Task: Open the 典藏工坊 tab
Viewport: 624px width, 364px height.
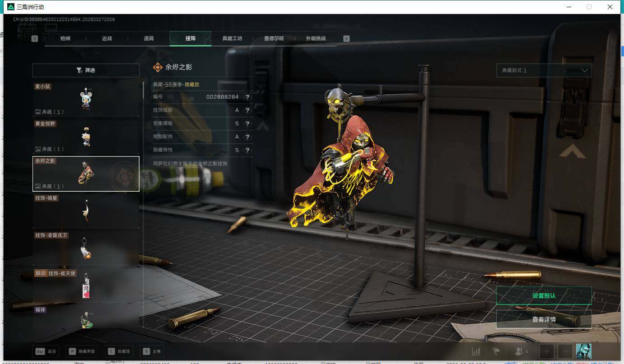Action: tap(232, 38)
